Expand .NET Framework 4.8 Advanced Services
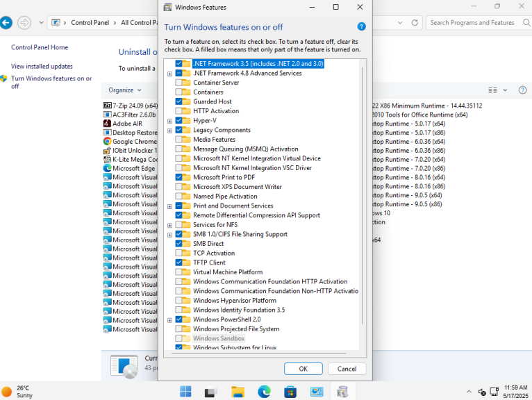 coord(169,74)
